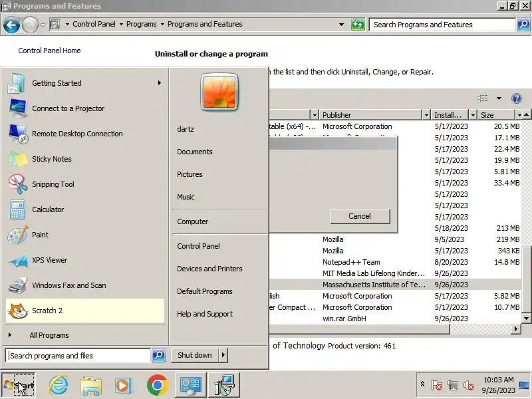Click Show desktop button at taskbar end
Image resolution: width=532 pixels, height=399 pixels.
coord(525,385)
